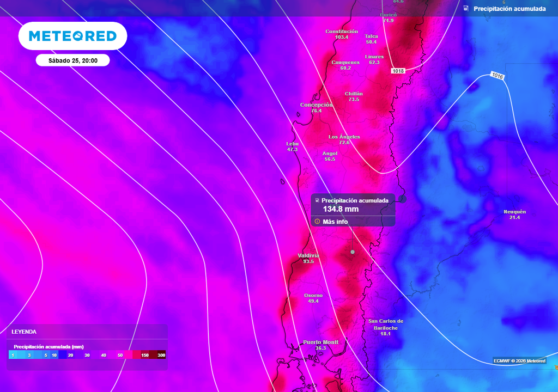Viewport: 558px width, 392px height.
Task: Select the Los Ángeles city label
Action: pos(344,139)
